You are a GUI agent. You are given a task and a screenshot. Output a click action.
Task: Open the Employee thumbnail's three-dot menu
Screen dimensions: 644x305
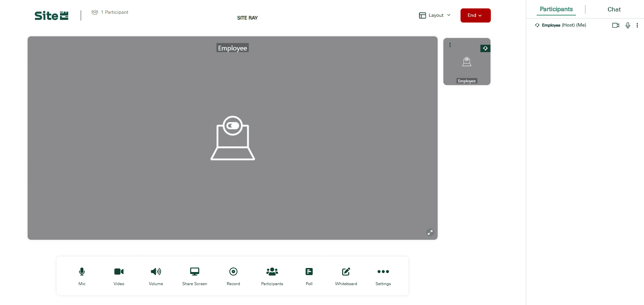click(x=450, y=45)
